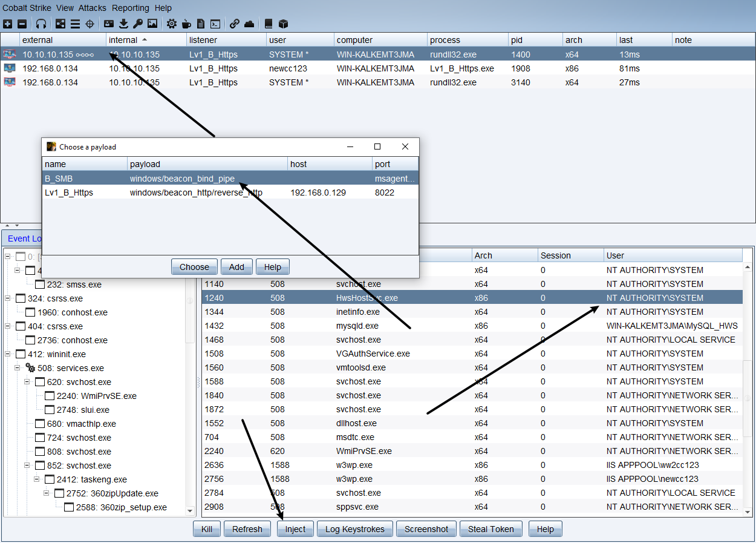Select the msdtc.exe process row
The image size is (756, 543).
[x=472, y=437]
